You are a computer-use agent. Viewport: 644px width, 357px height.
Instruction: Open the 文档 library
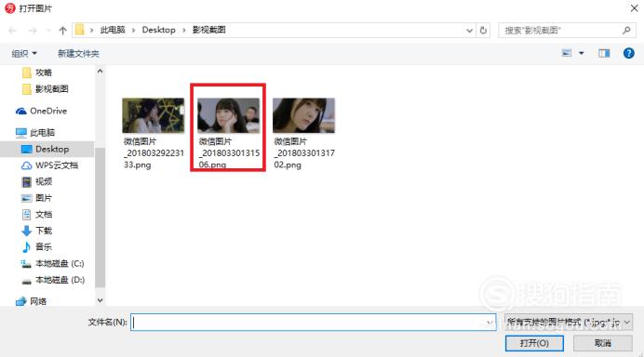[37, 214]
